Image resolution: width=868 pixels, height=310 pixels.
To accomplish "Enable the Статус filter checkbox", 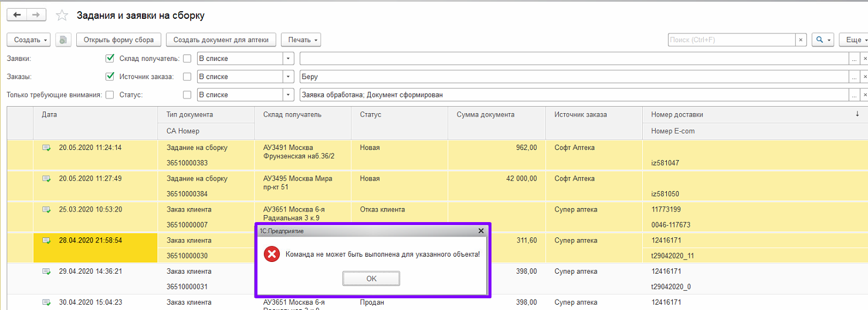I will pos(187,95).
